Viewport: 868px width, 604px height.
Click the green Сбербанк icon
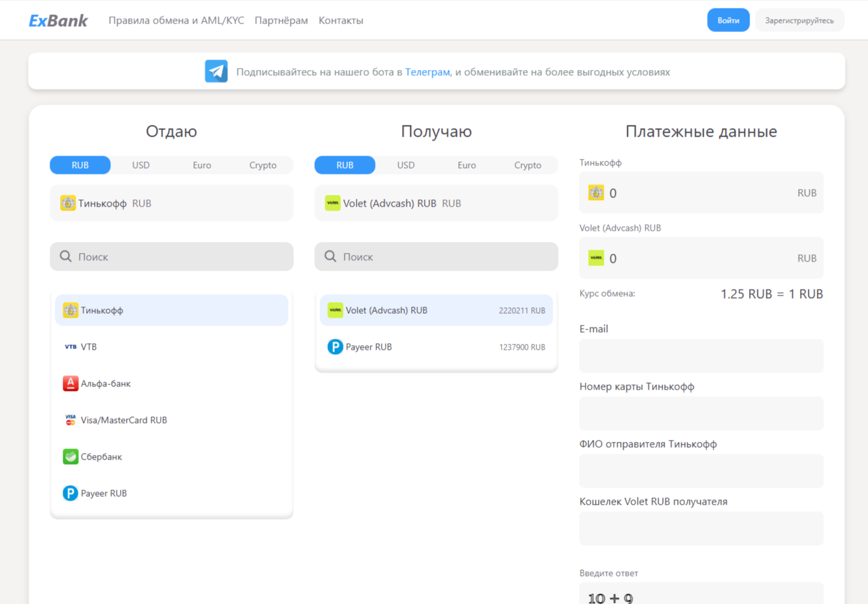pos(71,457)
